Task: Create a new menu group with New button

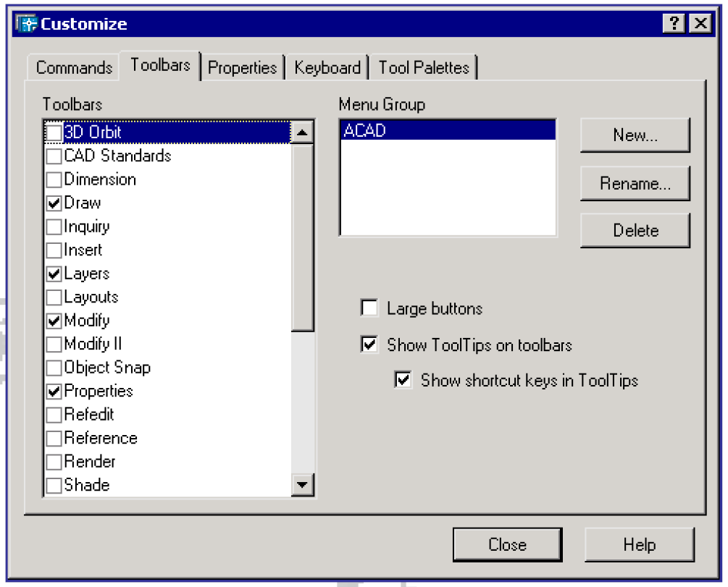Action: click(635, 135)
